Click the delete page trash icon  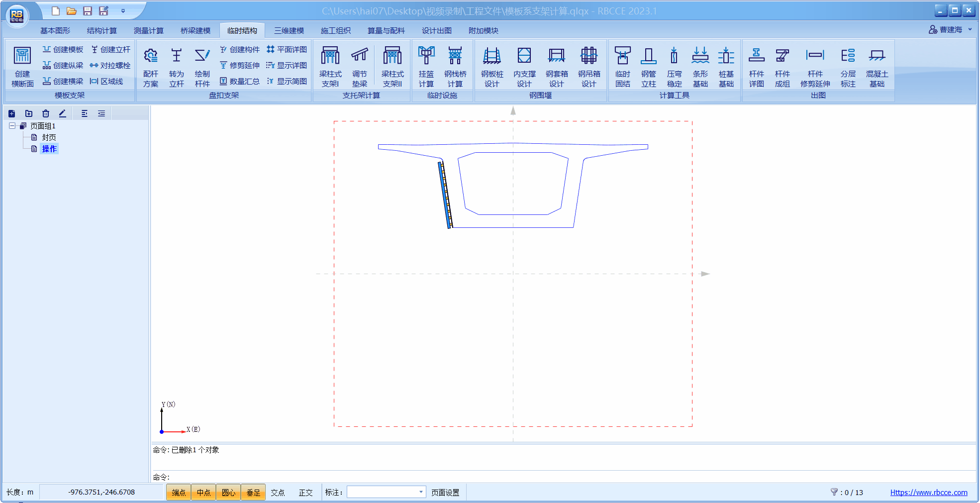46,113
